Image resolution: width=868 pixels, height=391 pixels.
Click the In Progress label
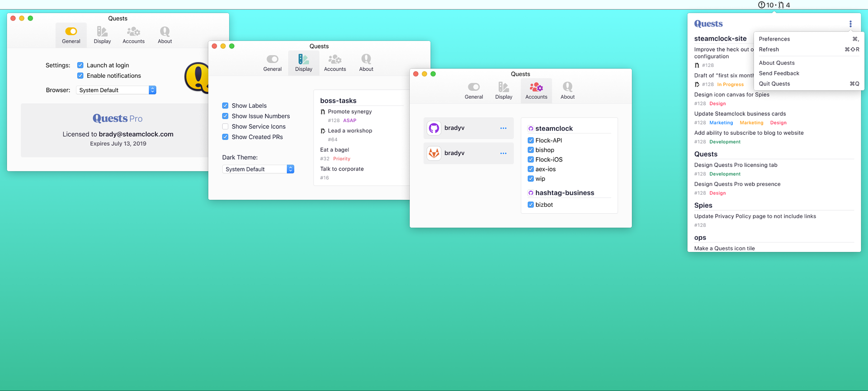click(x=730, y=85)
